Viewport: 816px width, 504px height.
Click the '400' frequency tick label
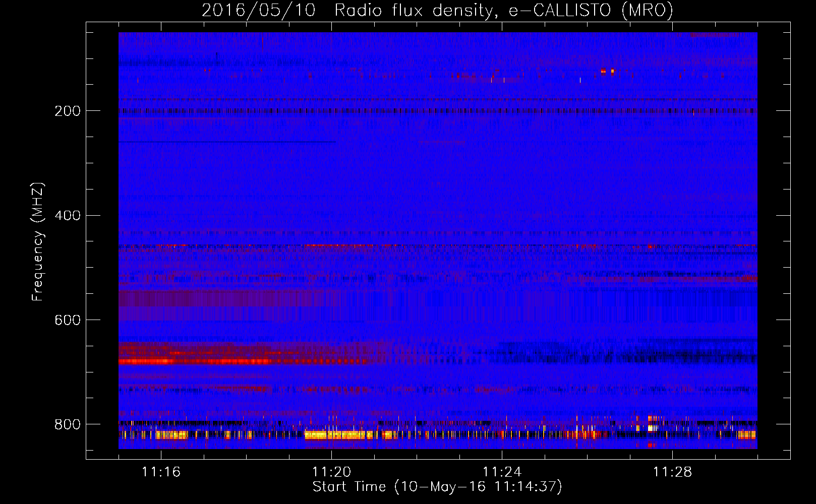tap(68, 216)
